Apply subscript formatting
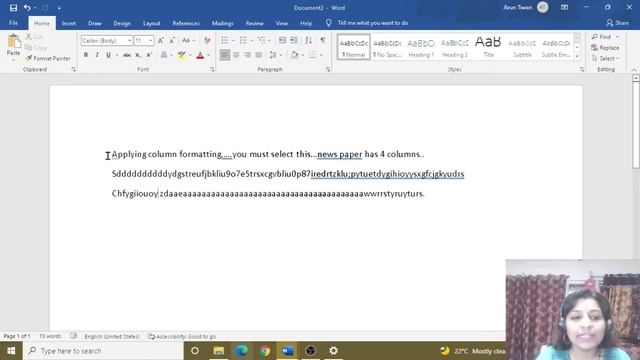 point(138,55)
